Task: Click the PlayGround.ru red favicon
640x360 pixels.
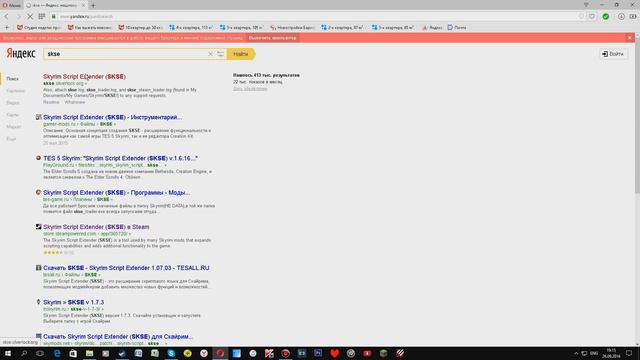Action: tap(38, 158)
